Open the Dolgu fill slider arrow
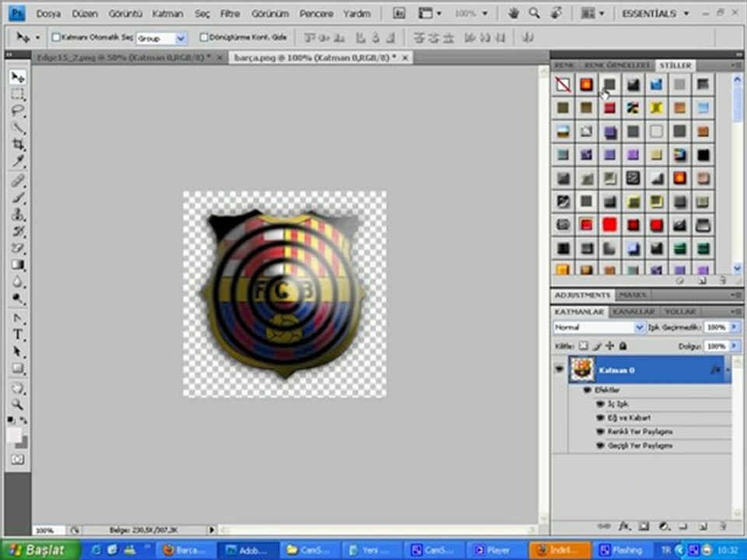 point(734,346)
